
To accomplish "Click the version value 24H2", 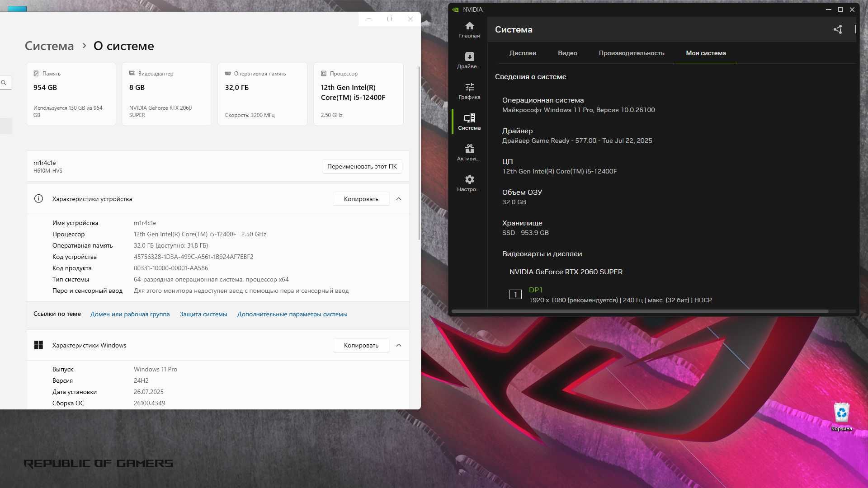I will [x=141, y=380].
